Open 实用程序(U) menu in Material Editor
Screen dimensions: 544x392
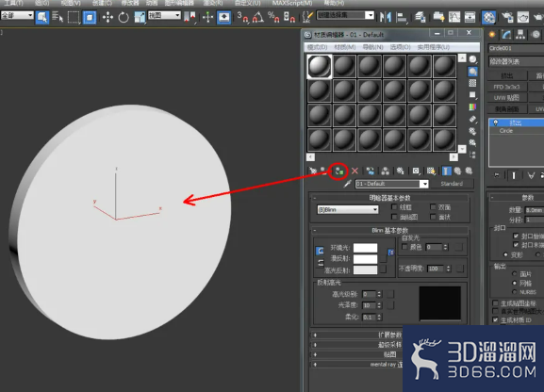(434, 47)
